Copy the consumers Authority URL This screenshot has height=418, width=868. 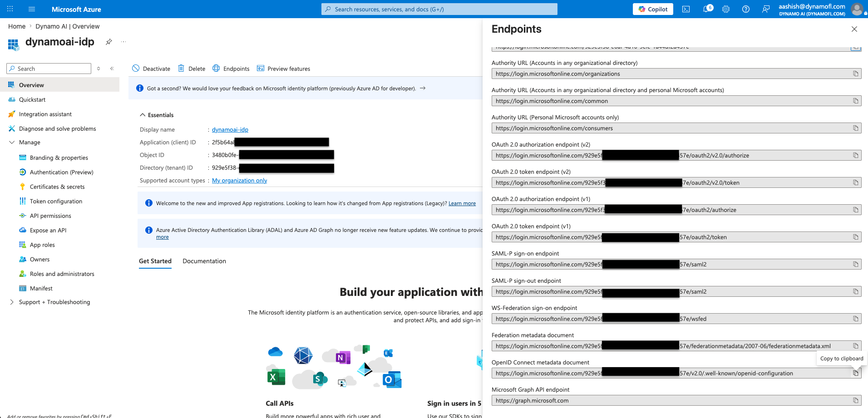(x=856, y=128)
